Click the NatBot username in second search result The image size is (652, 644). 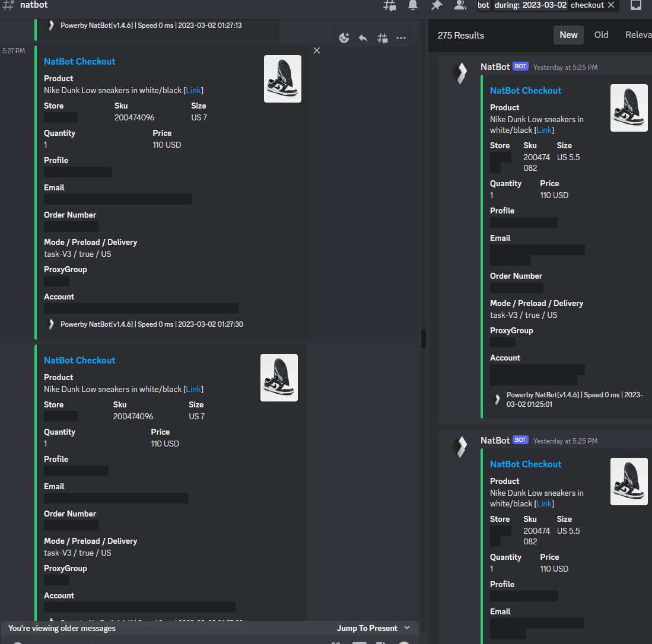(495, 441)
